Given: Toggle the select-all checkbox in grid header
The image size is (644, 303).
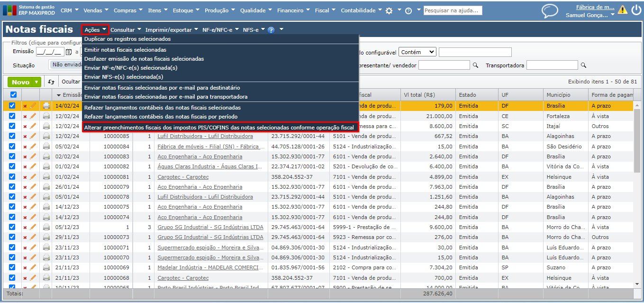Looking at the screenshot, I should coord(13,95).
